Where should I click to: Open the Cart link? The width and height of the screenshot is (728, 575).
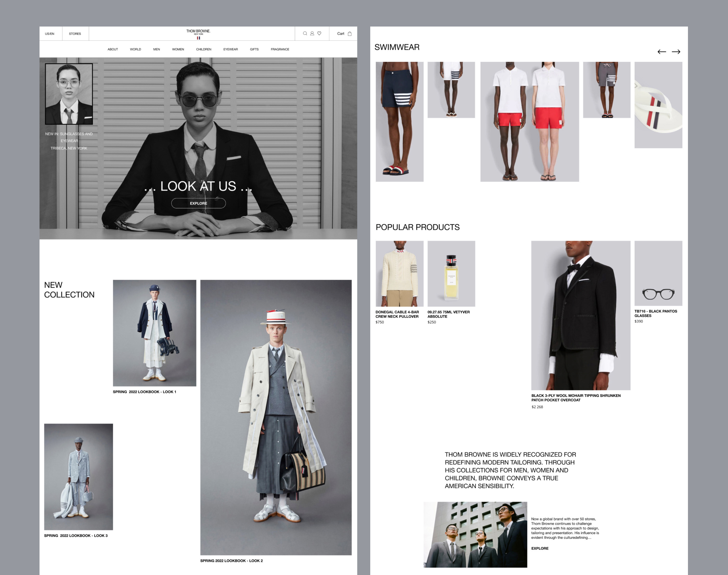[x=340, y=34]
